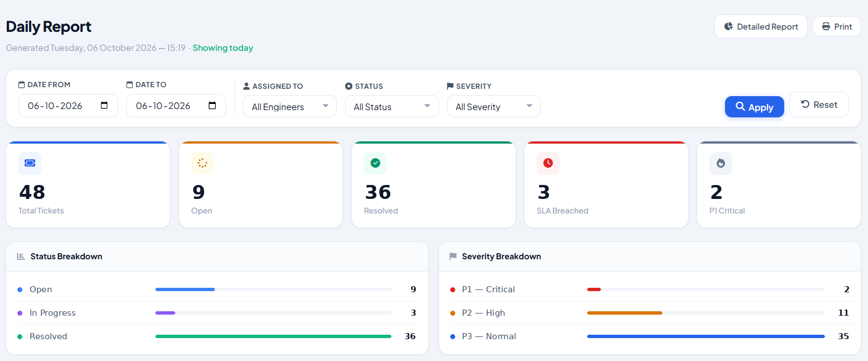Click the "P2 — High" row label
The image size is (868, 361).
[x=483, y=313]
